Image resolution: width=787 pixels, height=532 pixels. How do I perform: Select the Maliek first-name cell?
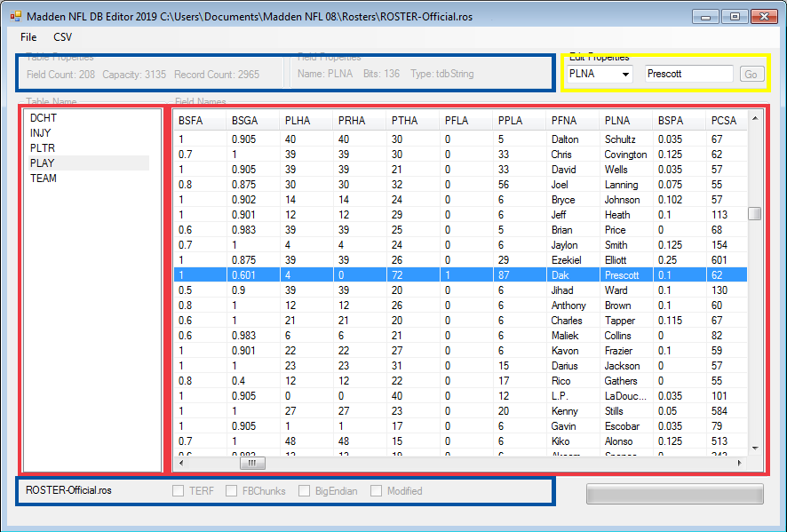[572, 335]
